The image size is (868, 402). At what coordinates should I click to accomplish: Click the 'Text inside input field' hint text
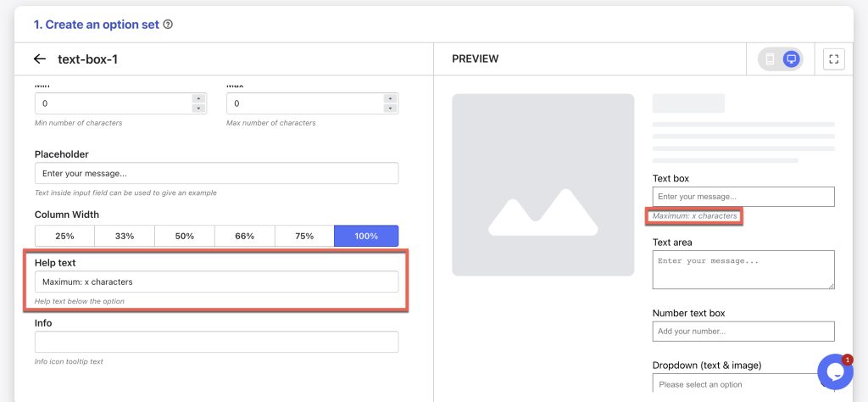(125, 193)
